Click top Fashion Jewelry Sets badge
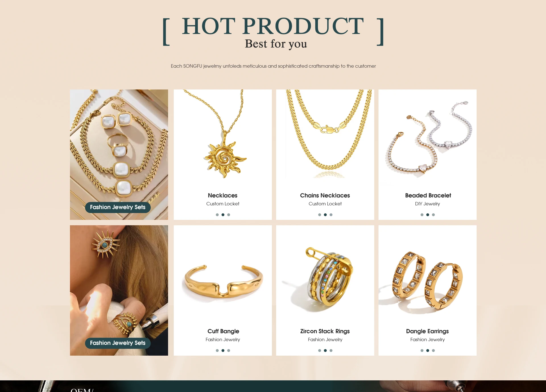 tap(118, 207)
